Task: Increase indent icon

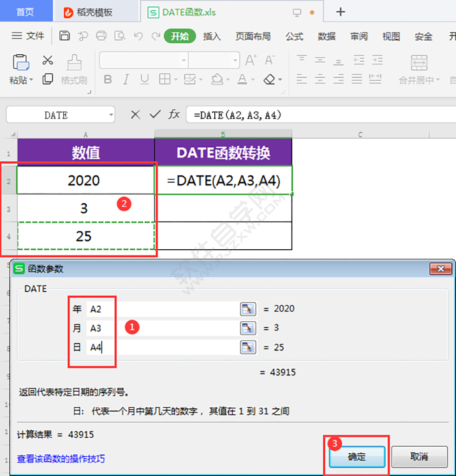Action: tap(378, 60)
